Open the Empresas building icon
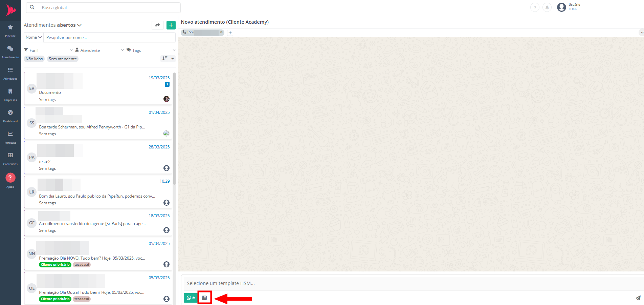This screenshot has width=644, height=305. tap(10, 91)
